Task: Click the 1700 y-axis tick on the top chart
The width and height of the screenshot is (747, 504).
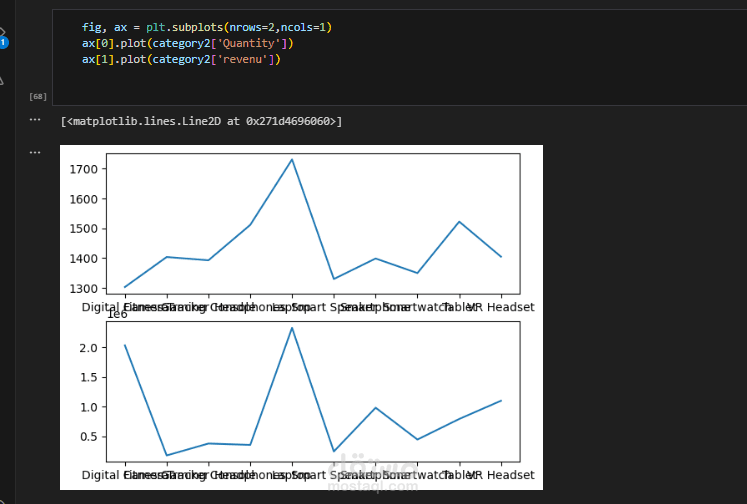Action: click(83, 169)
